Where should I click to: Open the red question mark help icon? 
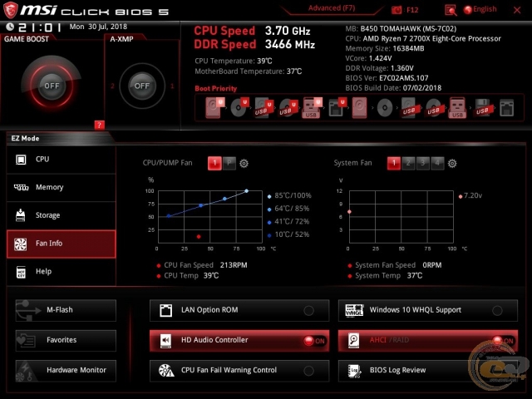click(99, 125)
